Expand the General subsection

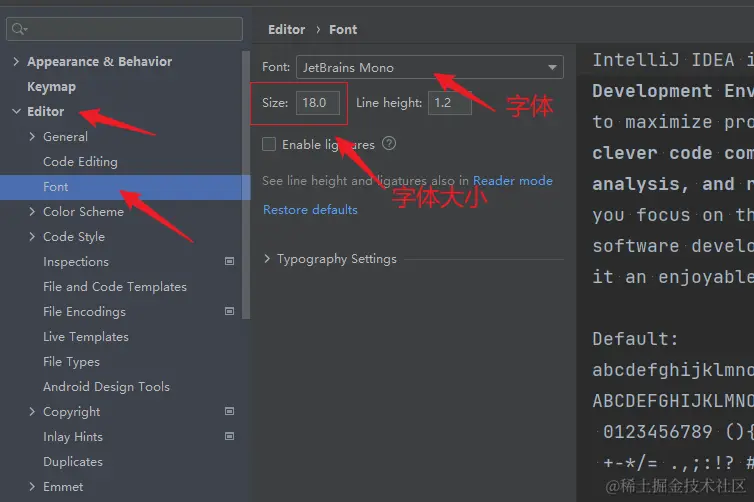32,137
